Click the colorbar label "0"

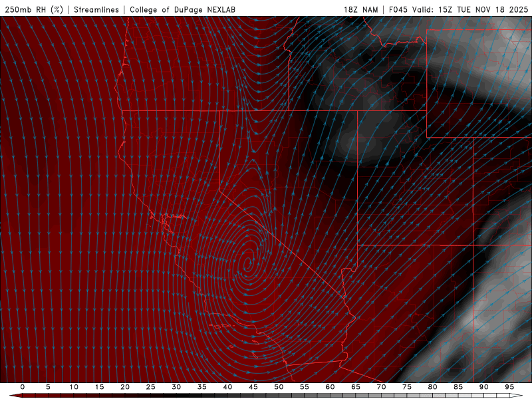click(x=23, y=387)
